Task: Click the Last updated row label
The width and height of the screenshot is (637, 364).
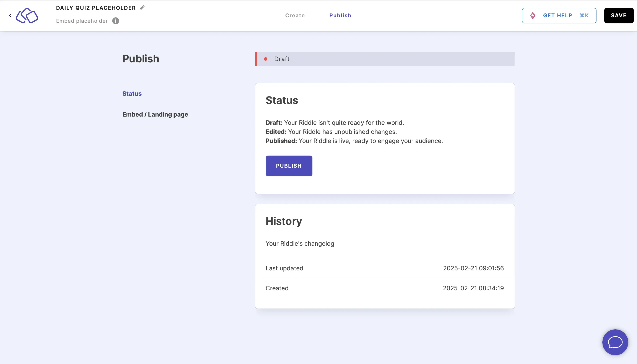Action: point(284,268)
